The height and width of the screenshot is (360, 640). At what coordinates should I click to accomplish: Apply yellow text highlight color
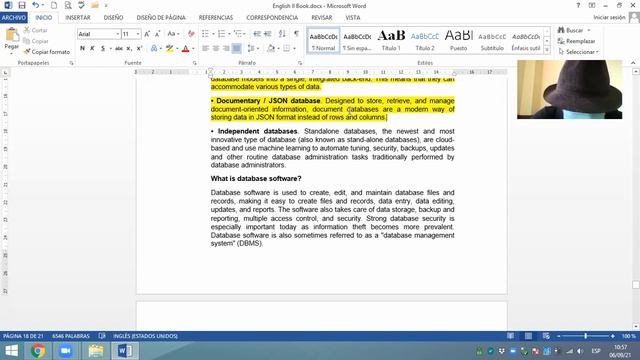[x=169, y=49]
